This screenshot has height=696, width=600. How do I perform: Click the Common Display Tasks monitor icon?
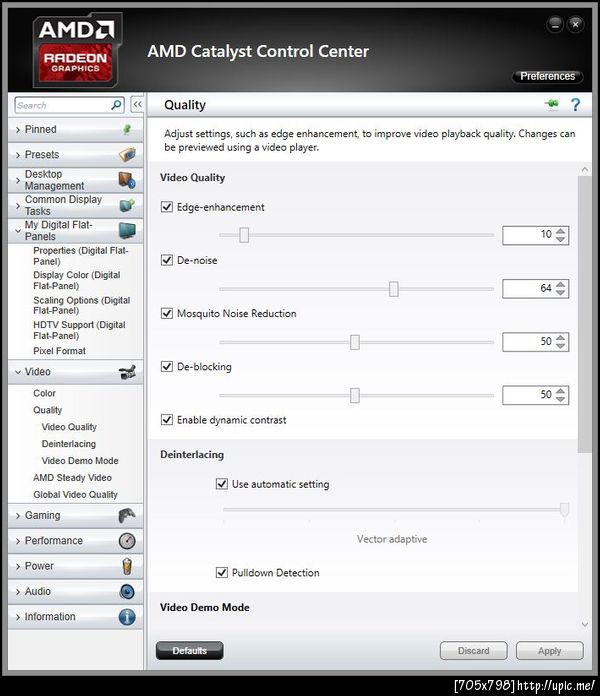coord(127,205)
